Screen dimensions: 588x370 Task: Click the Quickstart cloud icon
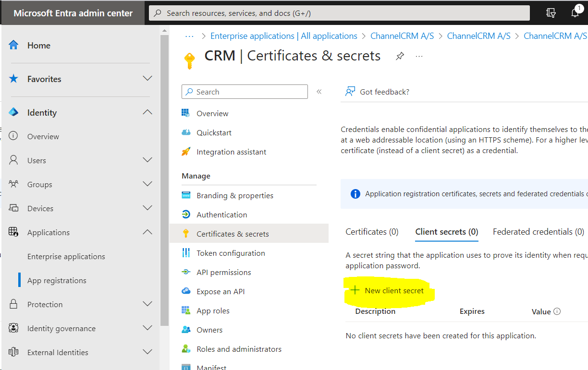[x=186, y=132]
